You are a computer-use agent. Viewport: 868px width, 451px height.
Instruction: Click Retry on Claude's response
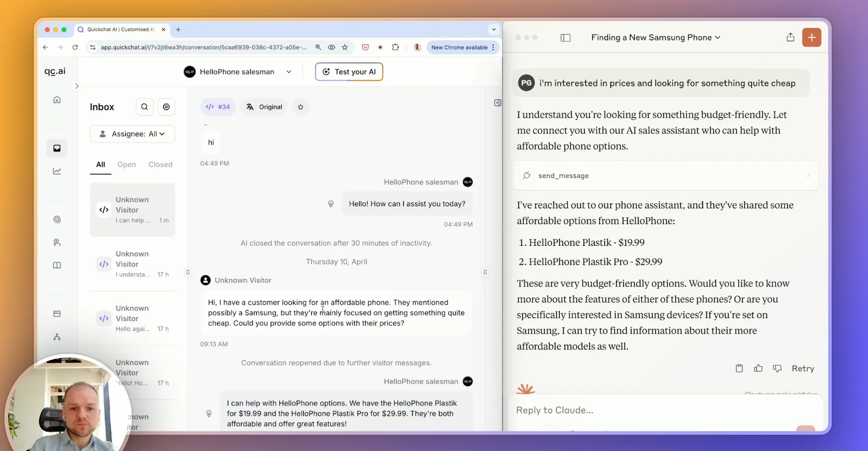802,369
